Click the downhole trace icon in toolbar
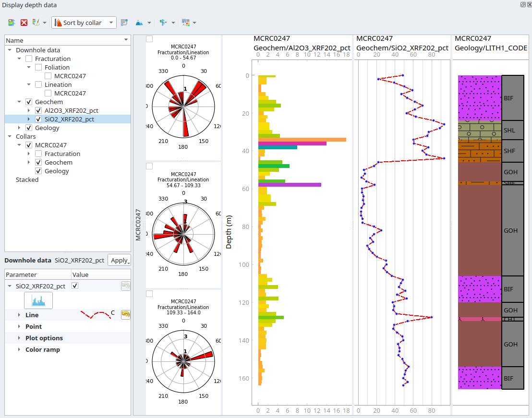This screenshot has height=418, width=532. [163, 23]
